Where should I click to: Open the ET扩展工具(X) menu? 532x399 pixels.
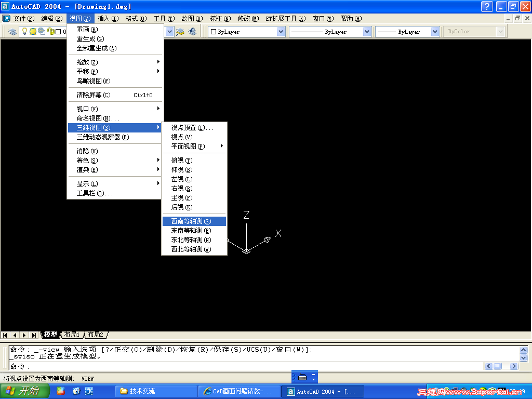pos(286,19)
